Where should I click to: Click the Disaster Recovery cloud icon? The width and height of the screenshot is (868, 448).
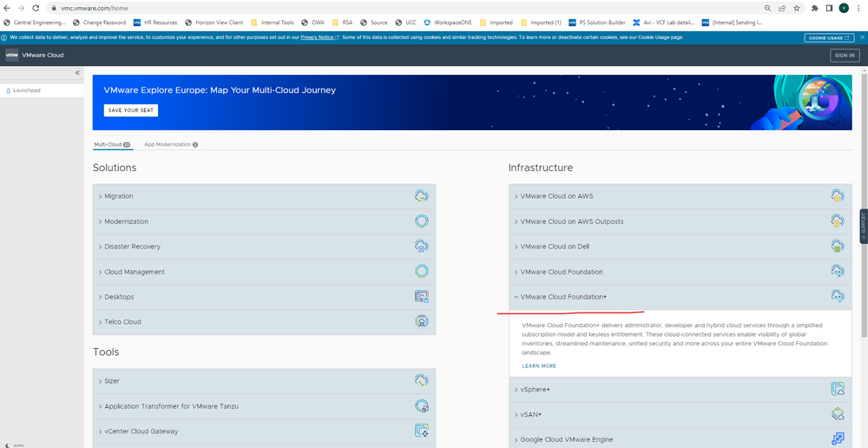(x=422, y=247)
